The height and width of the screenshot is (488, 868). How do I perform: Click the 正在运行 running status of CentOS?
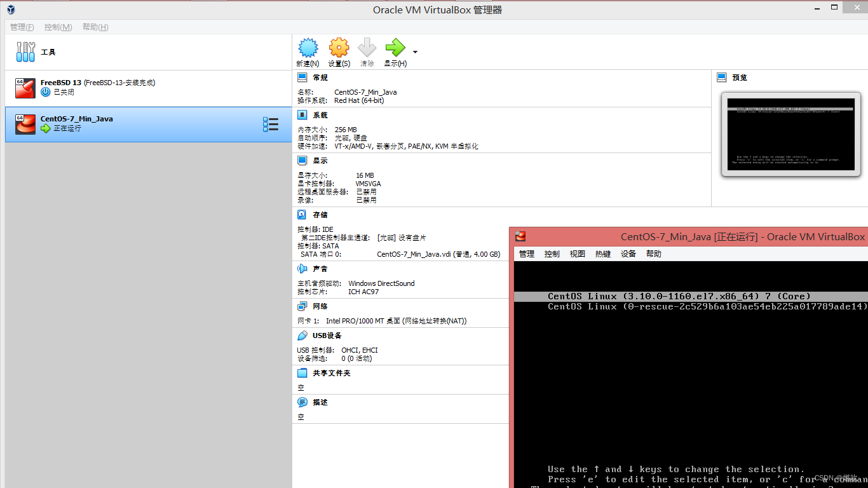pos(67,128)
